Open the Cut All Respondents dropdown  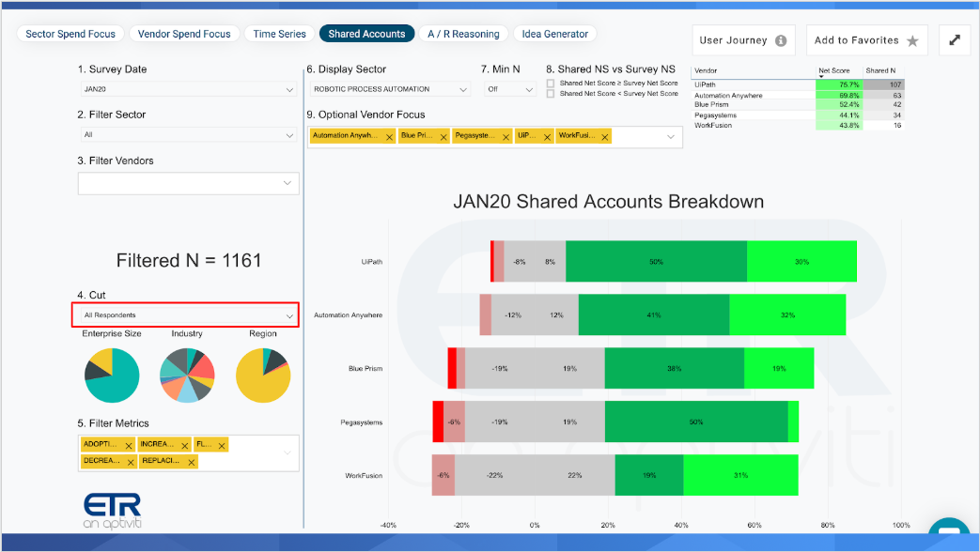(186, 315)
